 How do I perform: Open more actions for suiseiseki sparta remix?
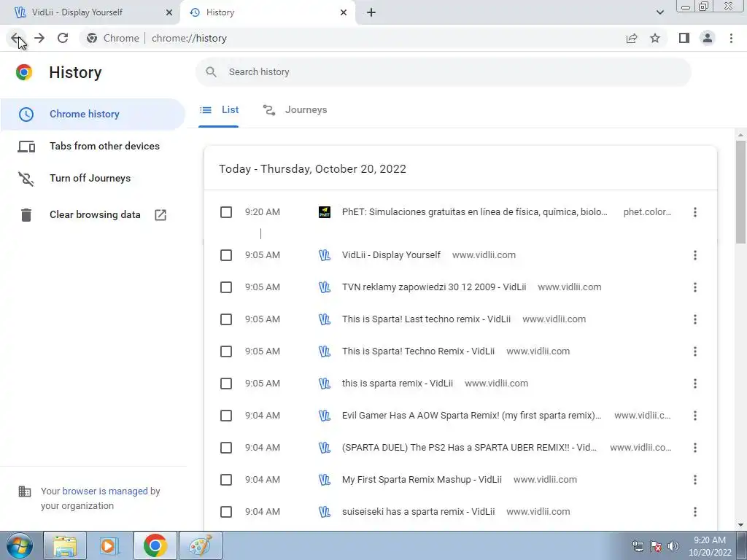coord(695,512)
